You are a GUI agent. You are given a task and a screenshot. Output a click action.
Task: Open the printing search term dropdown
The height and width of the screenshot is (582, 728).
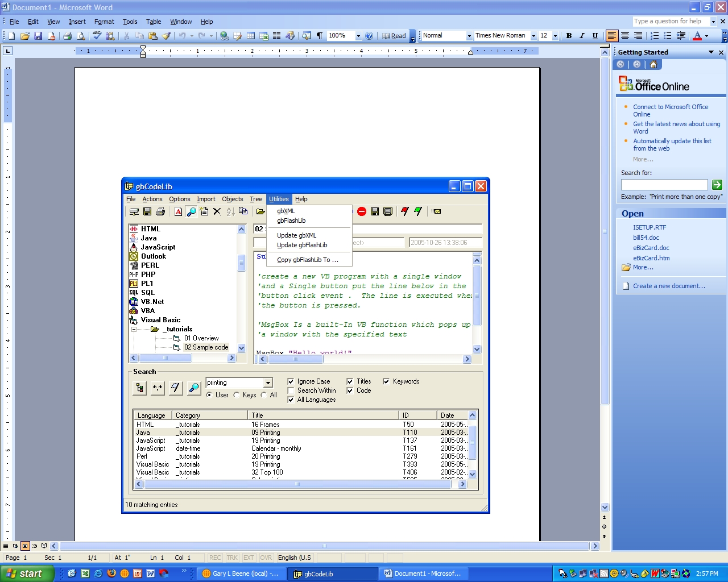coord(268,383)
